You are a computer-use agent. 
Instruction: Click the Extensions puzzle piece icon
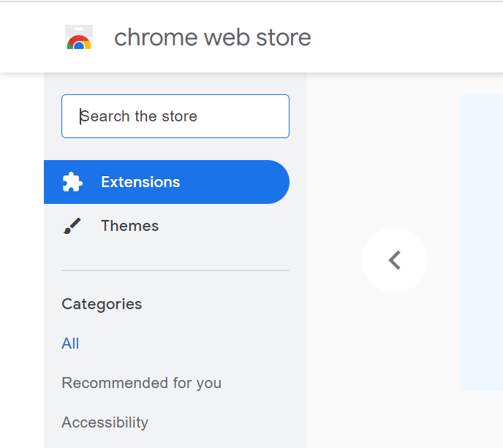coord(72,182)
